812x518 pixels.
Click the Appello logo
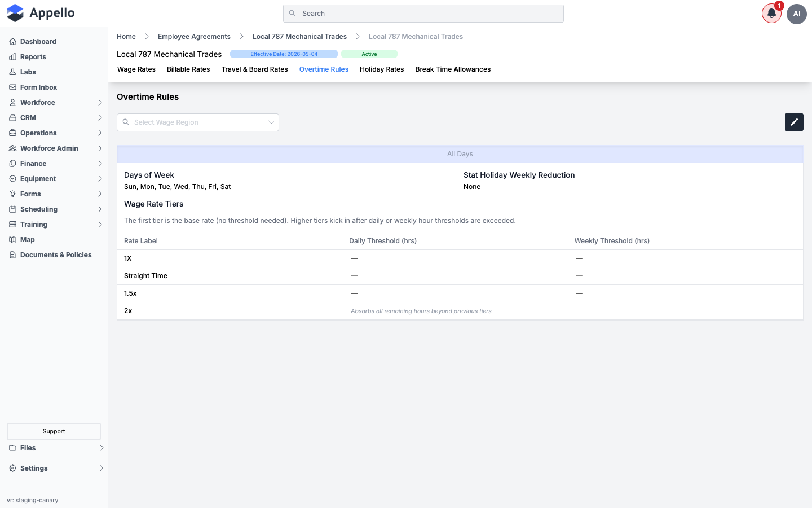41,13
